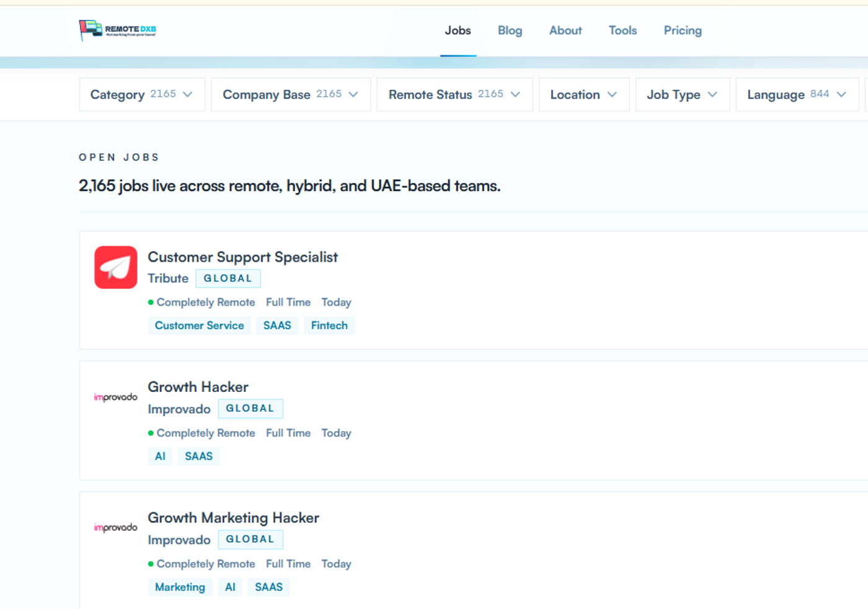868x609 pixels.
Task: Select AI tag on Growth Marketing Hacker
Action: [230, 587]
